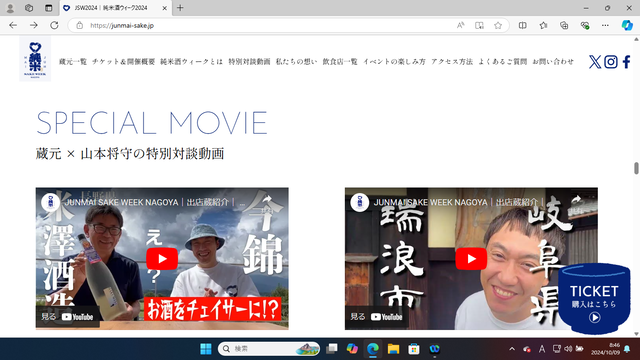Image resolution: width=640 pixels, height=360 pixels.
Task: Close the JSW2024 browser tab
Action: click(x=164, y=8)
